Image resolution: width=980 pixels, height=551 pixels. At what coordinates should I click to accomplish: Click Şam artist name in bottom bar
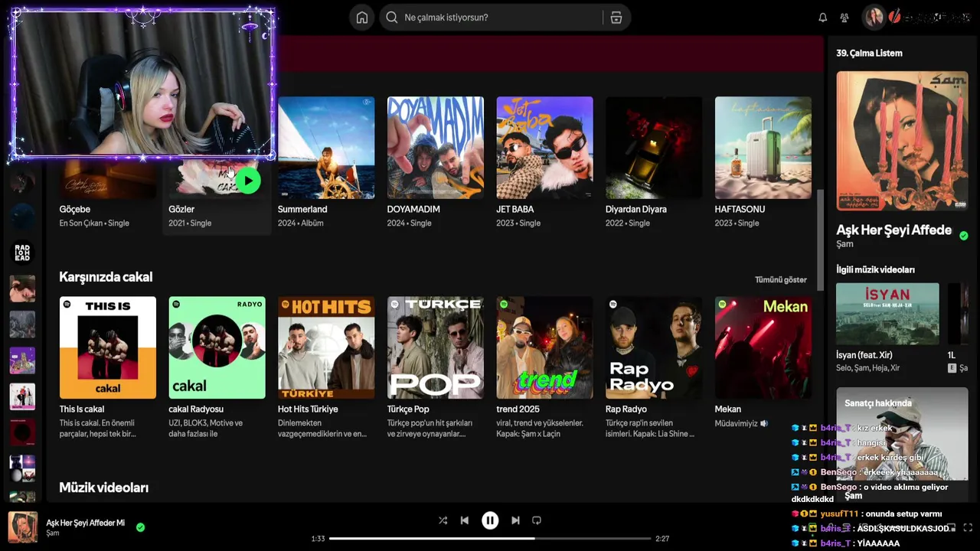coord(53,533)
